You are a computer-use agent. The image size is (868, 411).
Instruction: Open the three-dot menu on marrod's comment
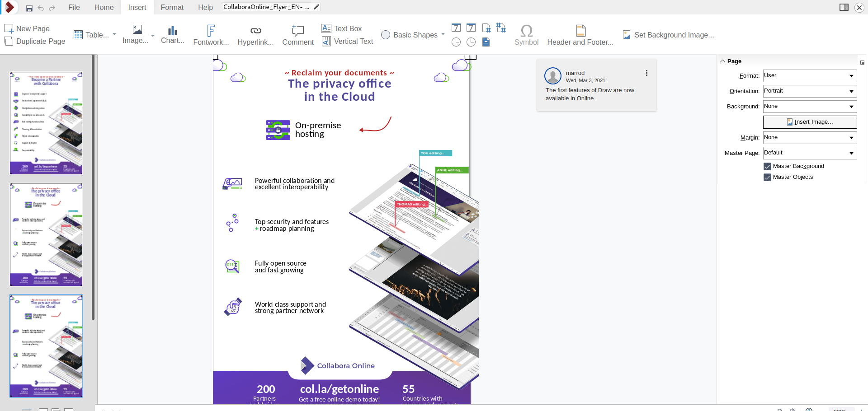pyautogui.click(x=646, y=73)
